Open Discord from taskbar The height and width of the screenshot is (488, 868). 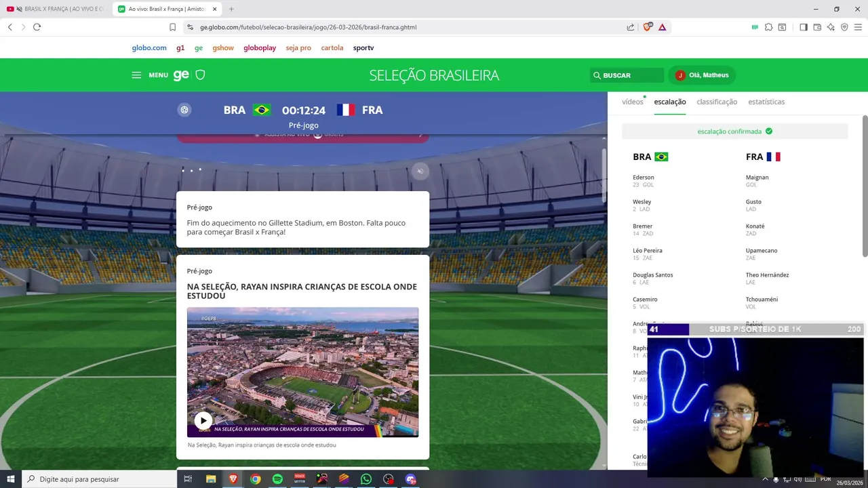410,479
